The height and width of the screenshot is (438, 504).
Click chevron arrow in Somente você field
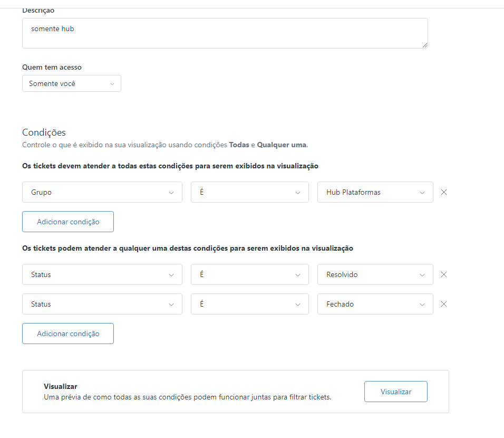click(x=112, y=84)
